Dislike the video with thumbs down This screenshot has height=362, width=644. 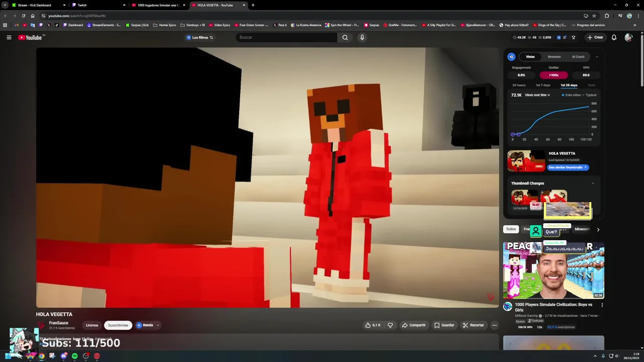[390, 325]
